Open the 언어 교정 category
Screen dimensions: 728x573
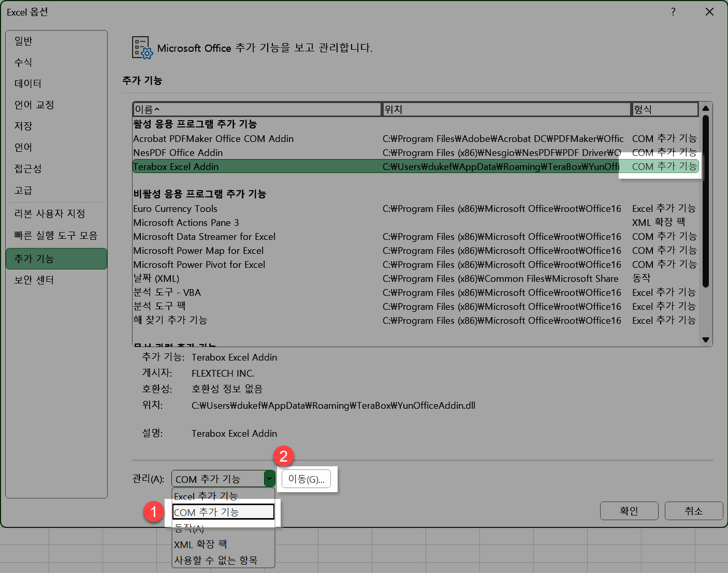(56, 105)
